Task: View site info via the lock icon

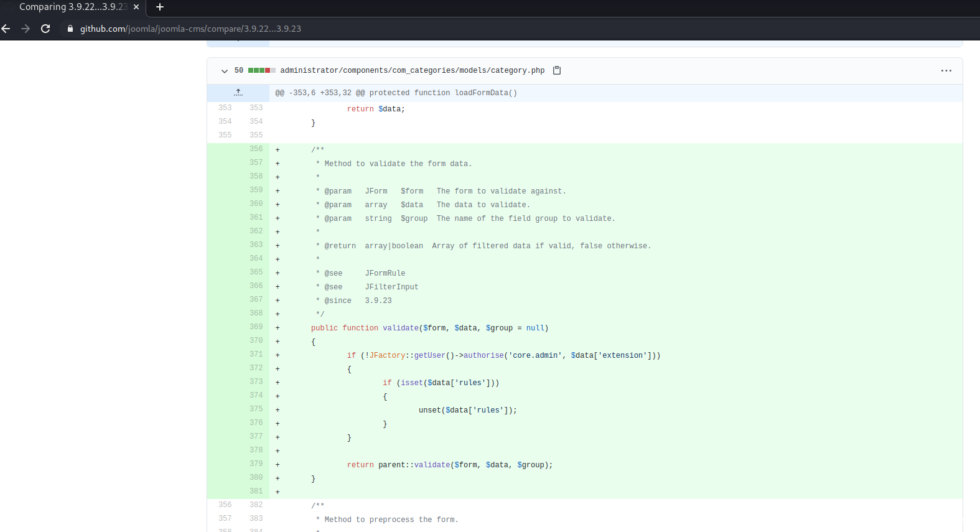Action: (x=70, y=29)
